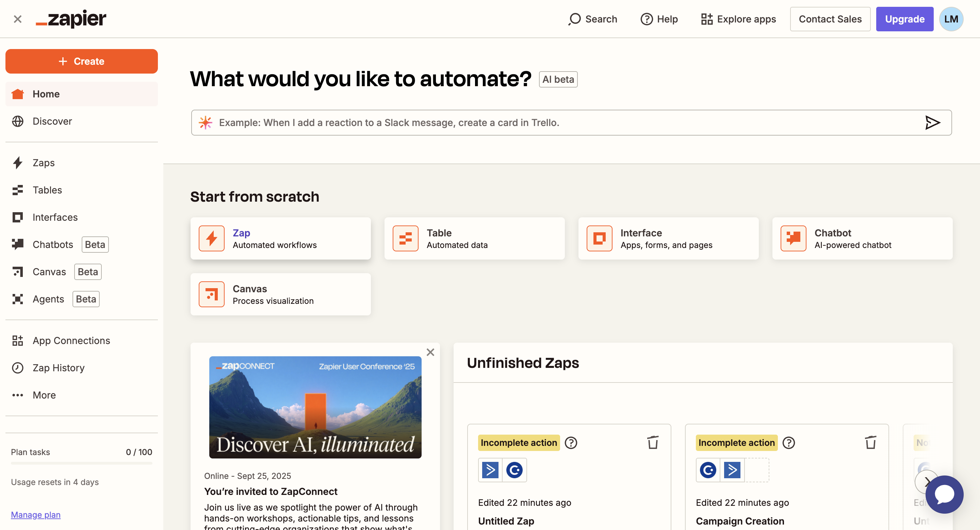The image size is (980, 530).
Task: Delete the Untitled Zap with the trash icon
Action: point(653,442)
